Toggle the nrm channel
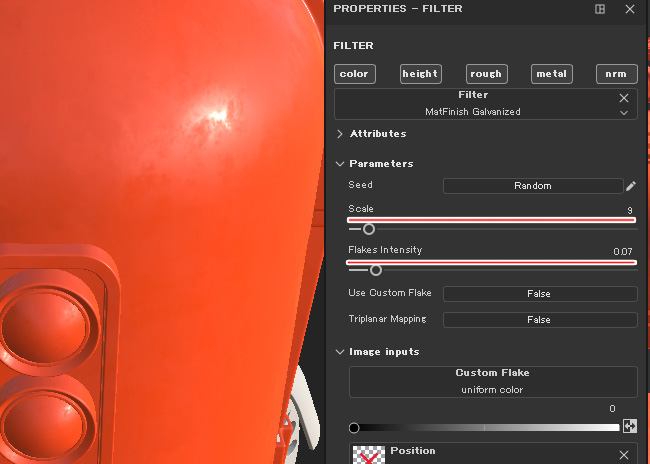Image resolution: width=650 pixels, height=464 pixels. (x=616, y=74)
